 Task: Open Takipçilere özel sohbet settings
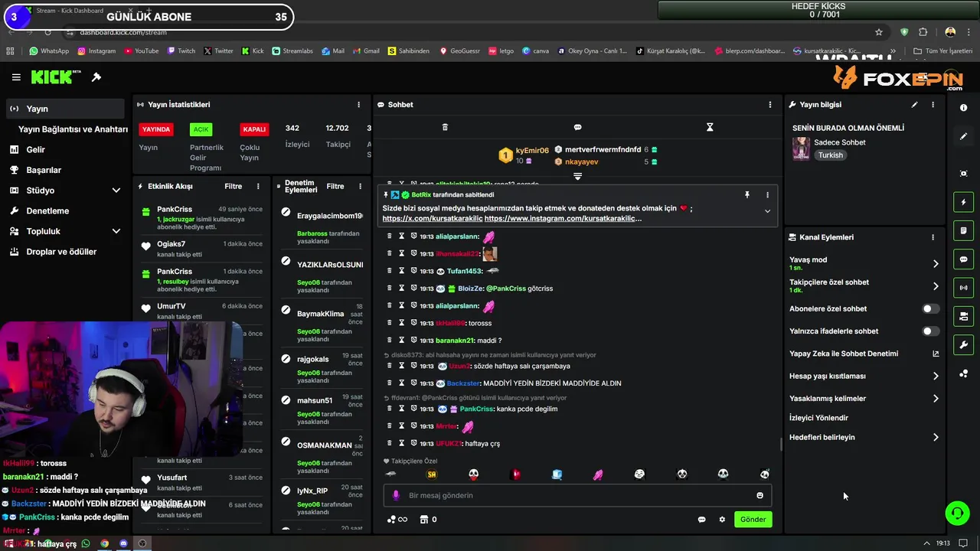(864, 286)
